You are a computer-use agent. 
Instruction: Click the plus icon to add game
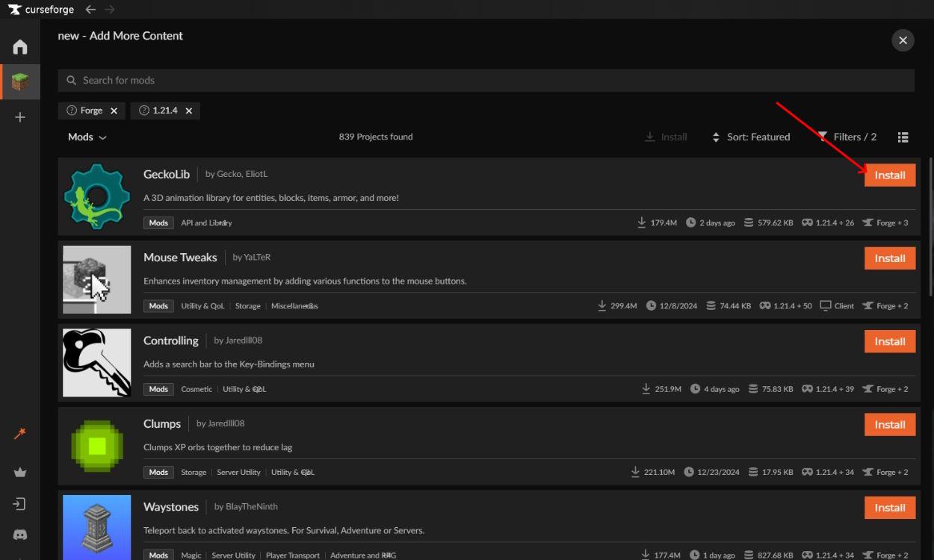coord(20,117)
